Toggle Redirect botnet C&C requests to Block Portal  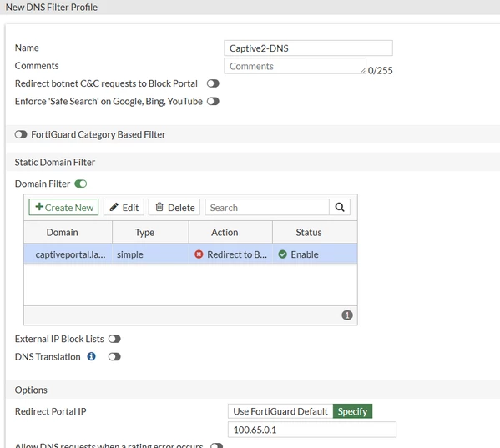tap(213, 83)
